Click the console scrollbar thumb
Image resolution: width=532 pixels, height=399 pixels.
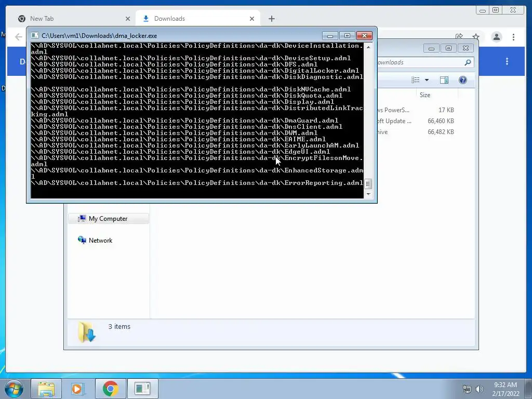pos(368,183)
